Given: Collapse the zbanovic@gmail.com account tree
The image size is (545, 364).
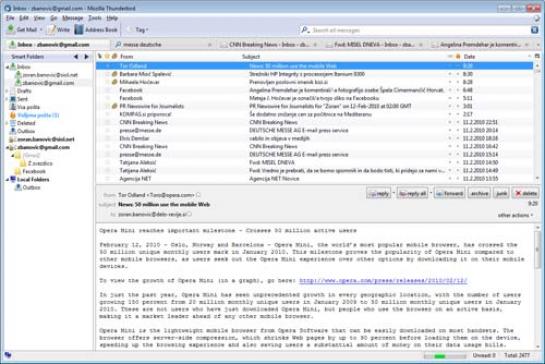Looking at the screenshot, I should 7,147.
